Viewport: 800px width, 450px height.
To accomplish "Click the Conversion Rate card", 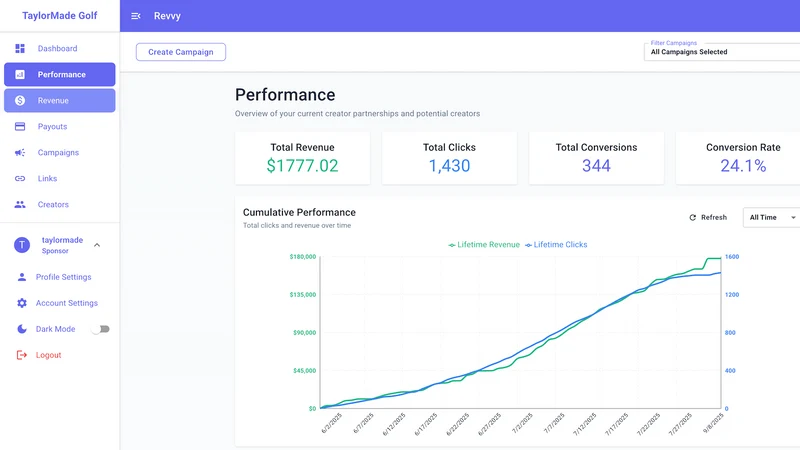I will (x=738, y=158).
